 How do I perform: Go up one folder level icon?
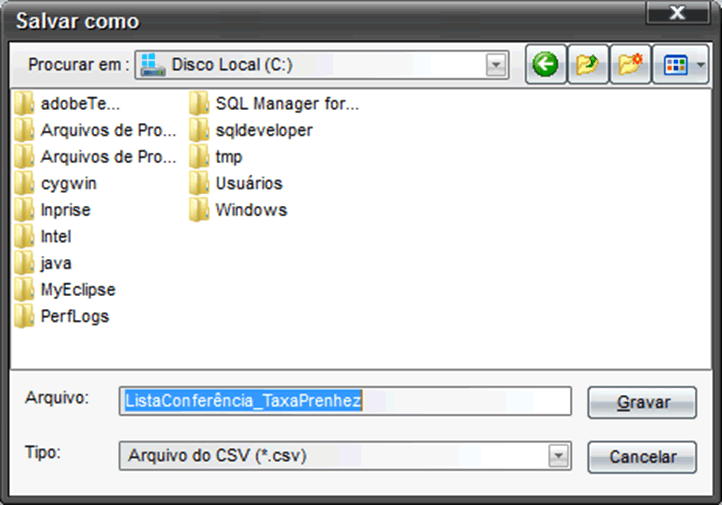pyautogui.click(x=588, y=64)
